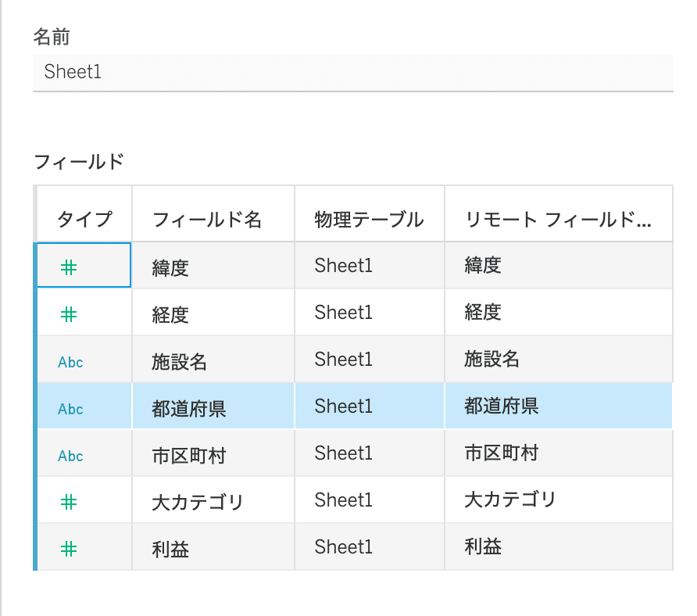Select the 市区町村 field name cell

213,453
